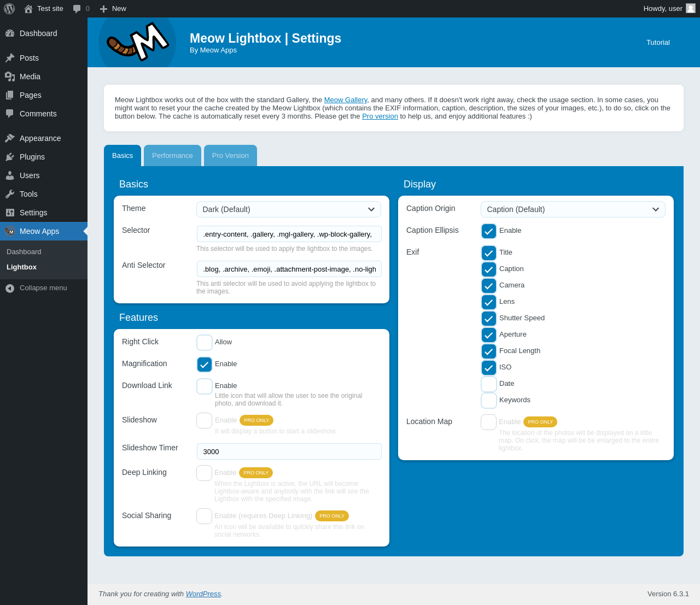Click the Plugins plug icon

(10, 157)
